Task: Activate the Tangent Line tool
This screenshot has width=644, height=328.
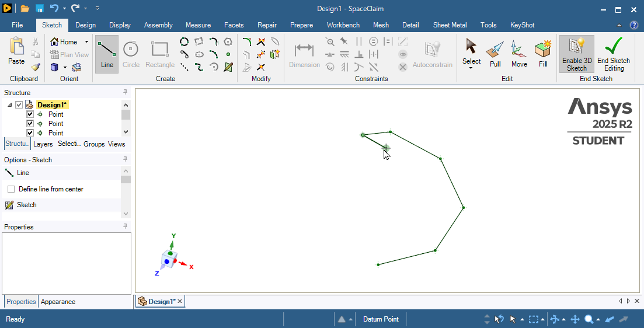Action: pyautogui.click(x=185, y=54)
